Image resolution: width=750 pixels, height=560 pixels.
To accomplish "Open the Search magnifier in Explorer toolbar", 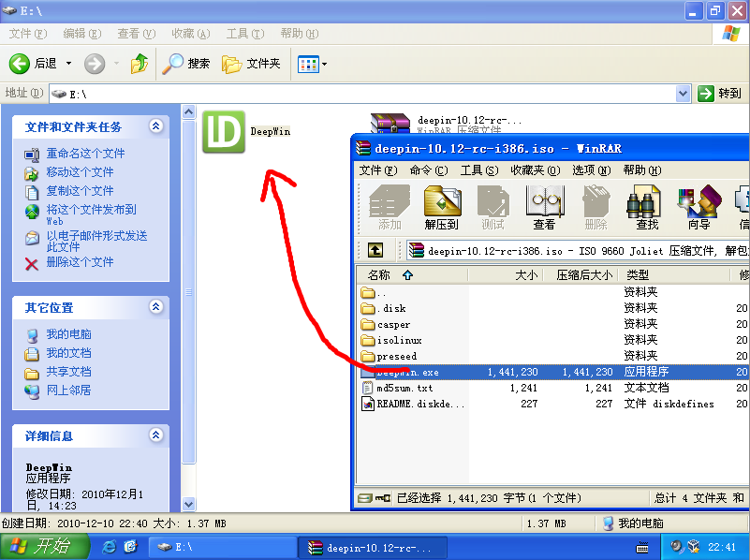I will (x=172, y=63).
